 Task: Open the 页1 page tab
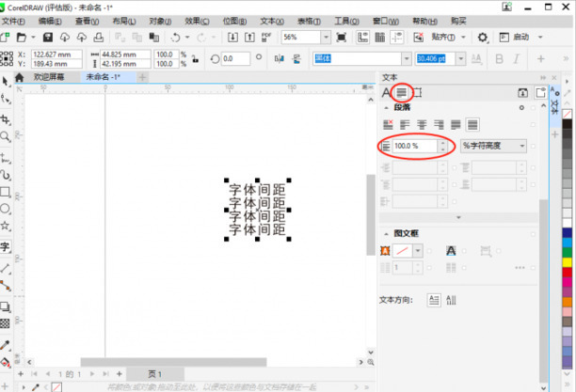pyautogui.click(x=155, y=373)
